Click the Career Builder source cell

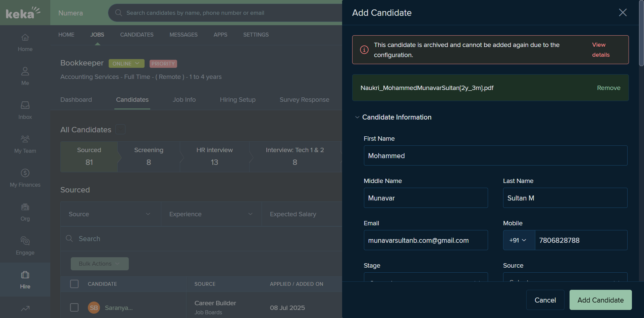215,303
